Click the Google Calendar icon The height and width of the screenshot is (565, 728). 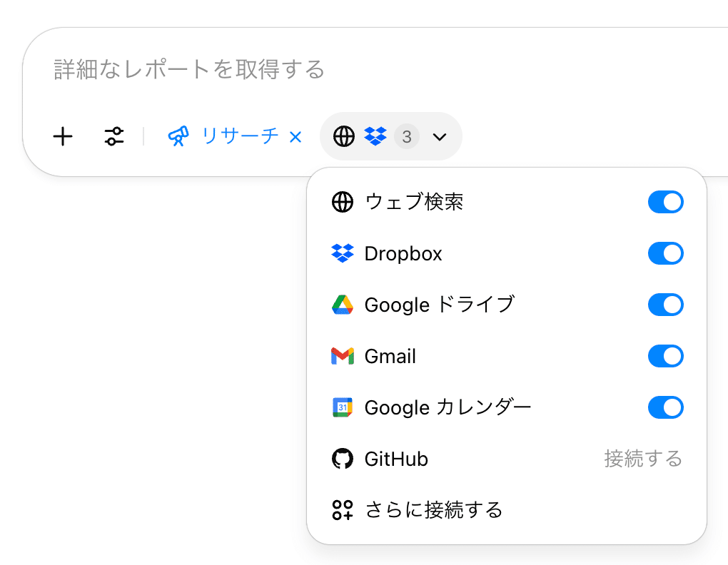click(x=343, y=407)
